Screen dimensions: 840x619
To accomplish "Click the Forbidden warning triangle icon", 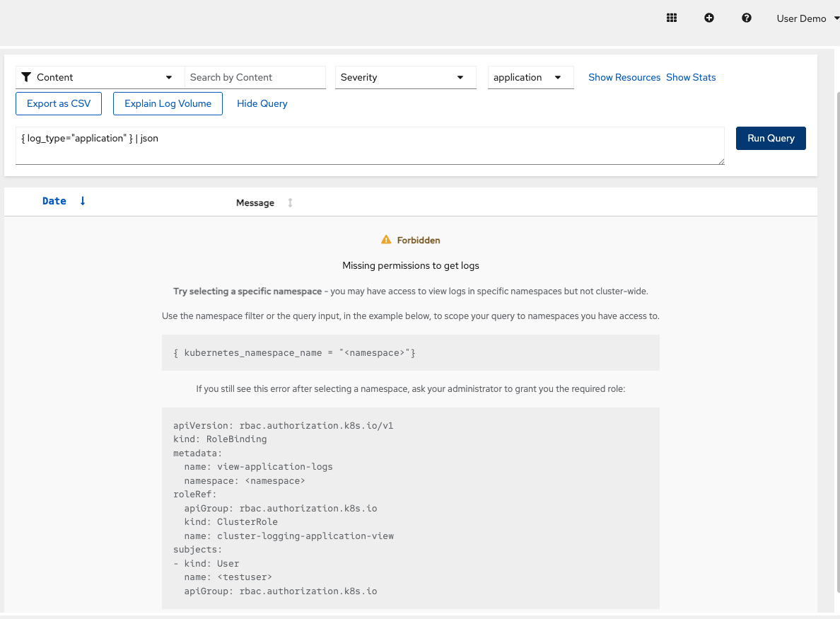I will tap(386, 241).
